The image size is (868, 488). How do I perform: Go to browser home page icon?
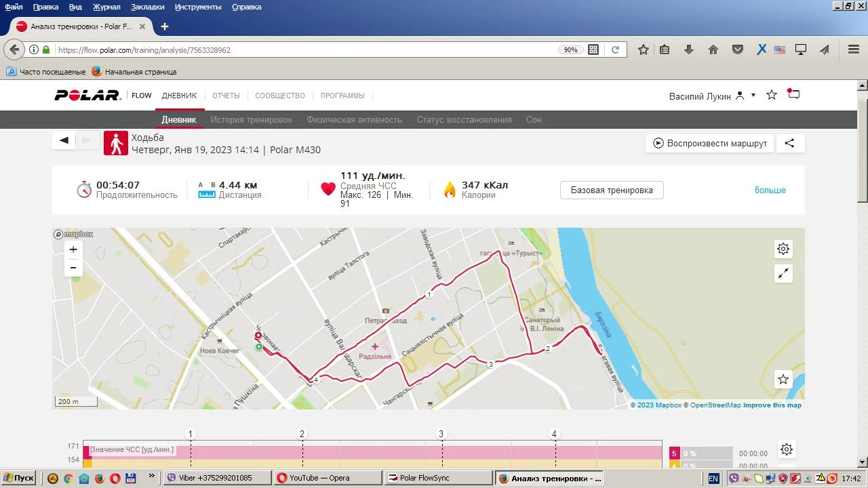pos(713,49)
